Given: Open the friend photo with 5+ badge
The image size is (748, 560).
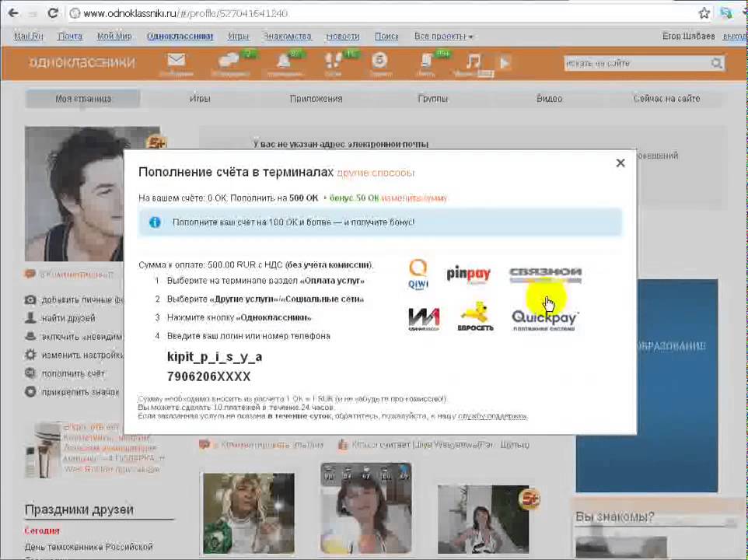Looking at the screenshot, I should click(x=483, y=519).
